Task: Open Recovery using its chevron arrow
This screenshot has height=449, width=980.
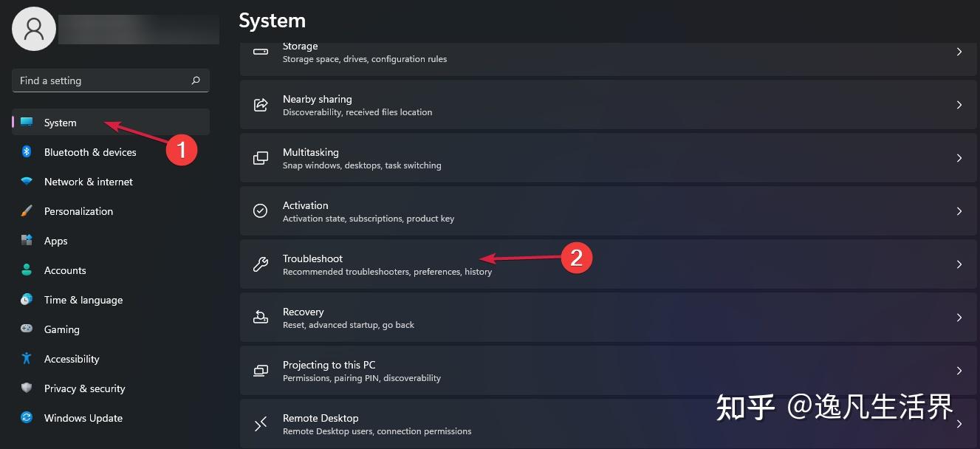Action: 959,318
